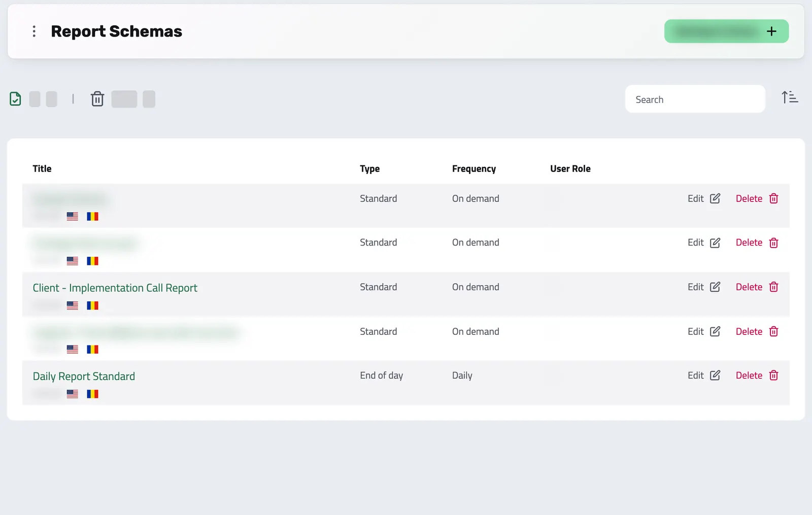Screen dimensions: 812x515
Task: Click the green document check icon
Action: (15, 99)
